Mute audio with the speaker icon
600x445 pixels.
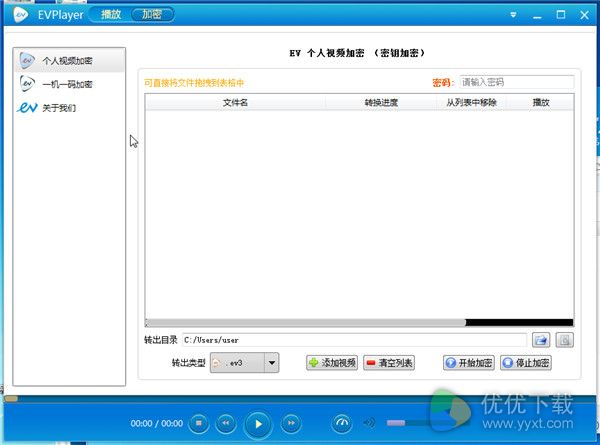tap(369, 423)
